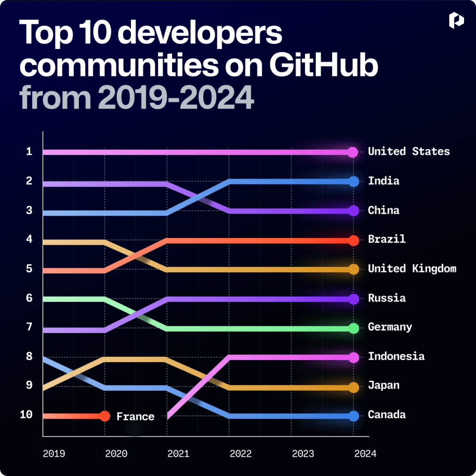The width and height of the screenshot is (476, 476).
Task: Click the 'Brazil' country label
Action: click(387, 239)
